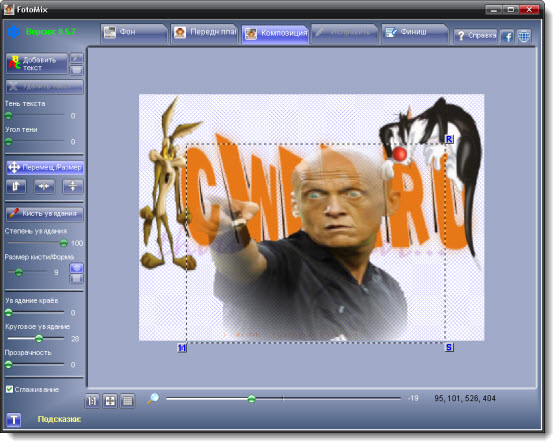Switch to the Передн план tab

click(204, 33)
